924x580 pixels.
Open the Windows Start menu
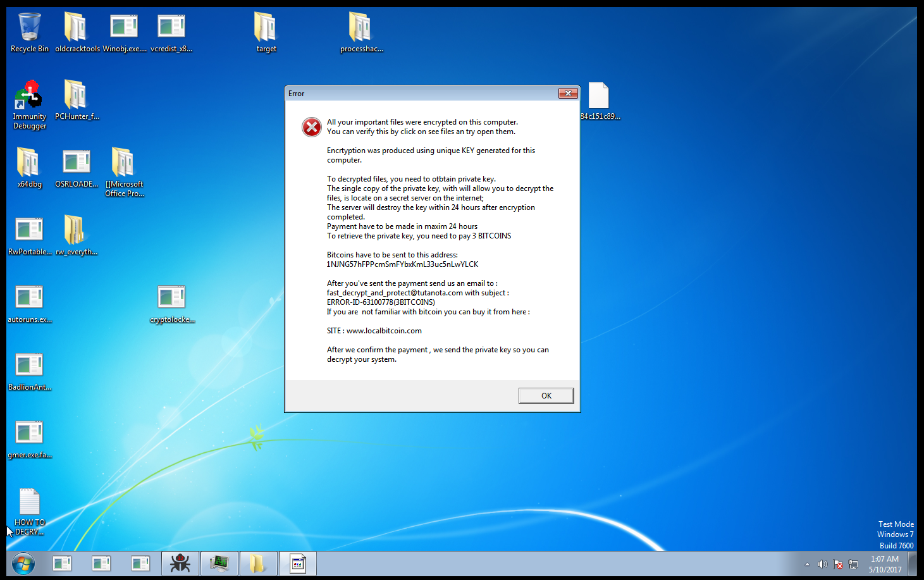(x=23, y=563)
